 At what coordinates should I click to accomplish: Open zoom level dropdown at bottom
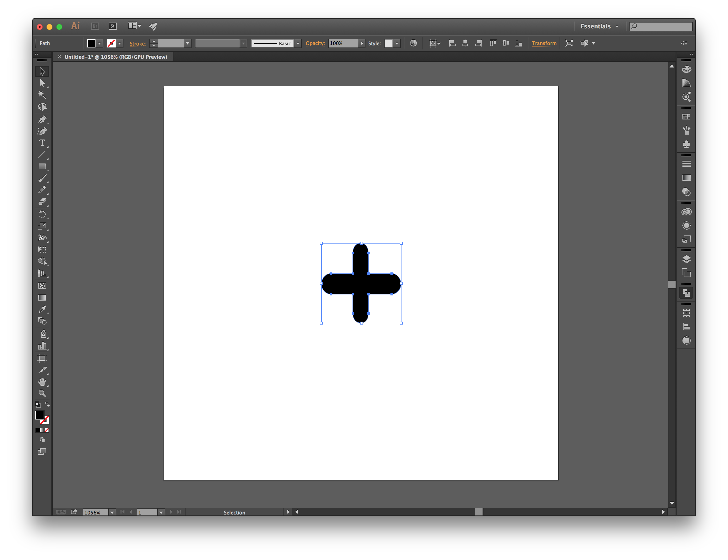pos(112,512)
